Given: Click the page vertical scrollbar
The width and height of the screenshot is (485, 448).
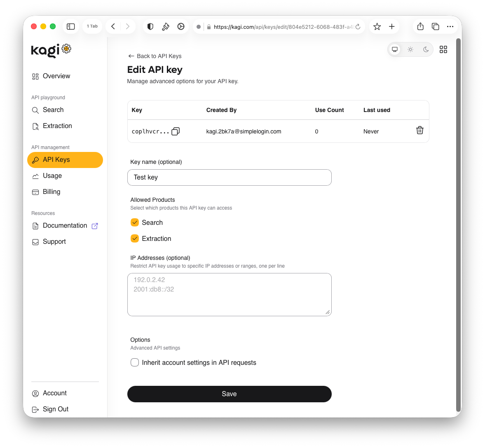Looking at the screenshot, I should (x=458, y=225).
